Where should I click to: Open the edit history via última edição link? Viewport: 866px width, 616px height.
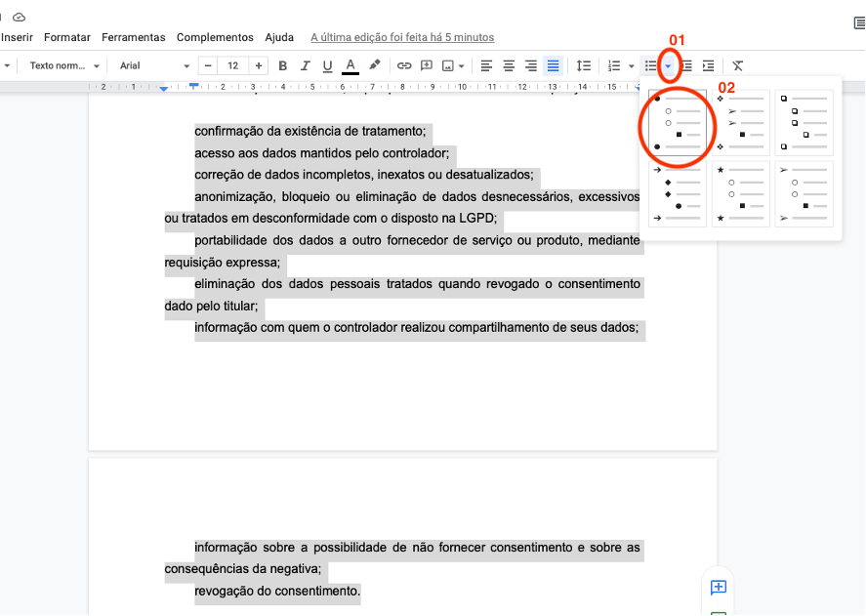pos(403,37)
